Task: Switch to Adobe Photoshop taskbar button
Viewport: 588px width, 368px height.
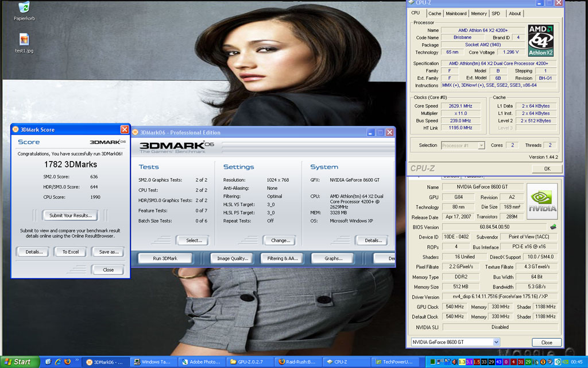Action: click(x=202, y=362)
